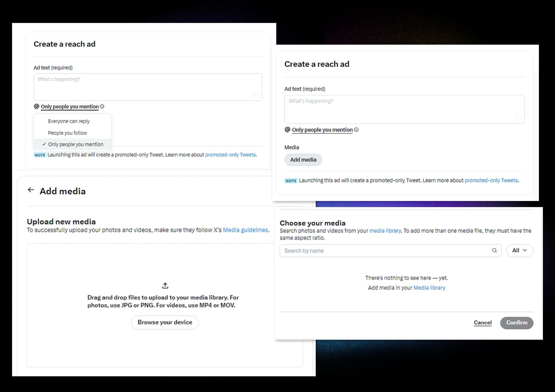Click character counter circle in right ad text box
Screen dimensions: 555x392
tap(518, 118)
